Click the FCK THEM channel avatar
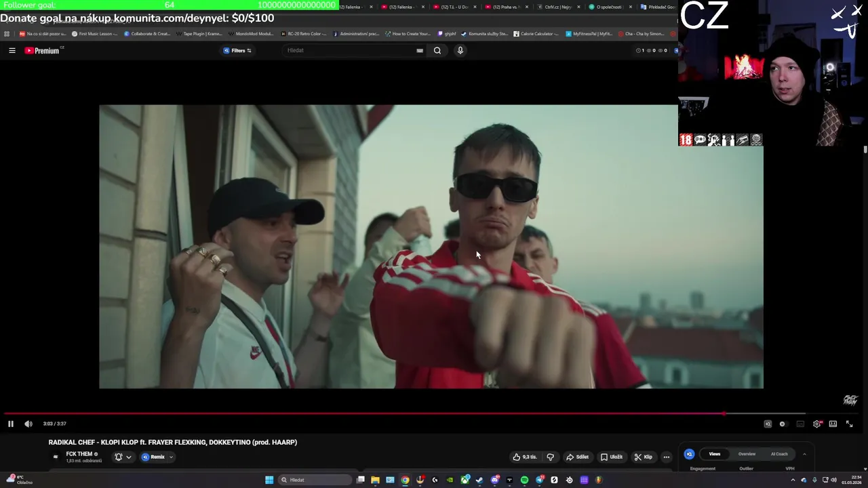868x488 pixels. pos(56,457)
